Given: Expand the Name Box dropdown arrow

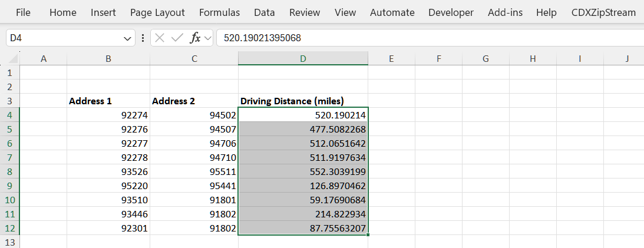Looking at the screenshot, I should point(127,39).
